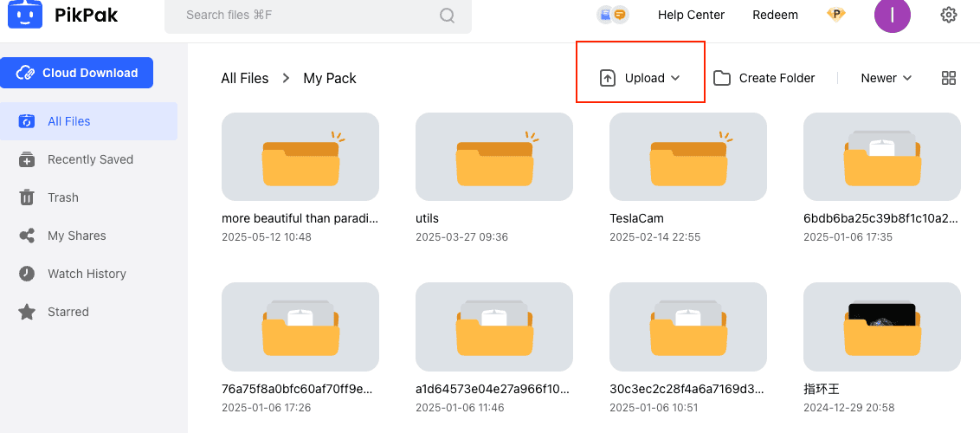Viewport: 980px width, 433px height.
Task: Open the 6bdb6ba25c39b8f1c10a2 folder thumbnail
Action: coord(882,157)
